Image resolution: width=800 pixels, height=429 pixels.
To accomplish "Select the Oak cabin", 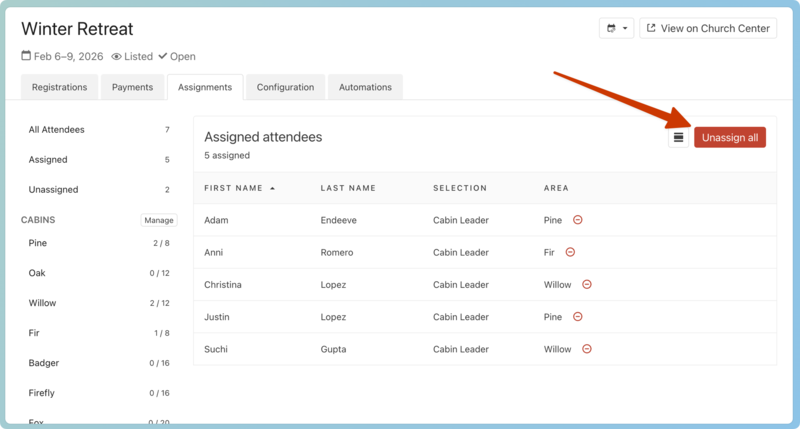I will pos(37,273).
